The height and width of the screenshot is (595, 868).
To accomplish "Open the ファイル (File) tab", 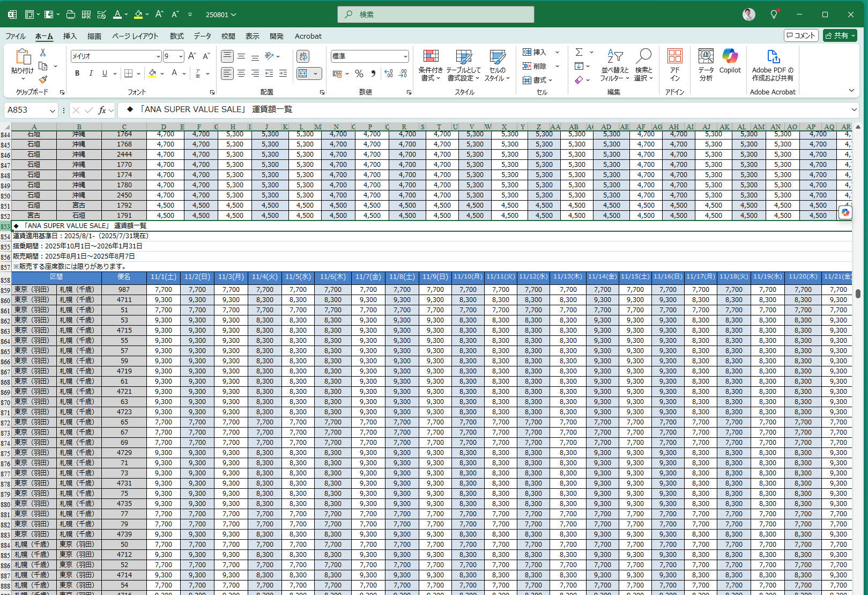I will click(x=16, y=36).
